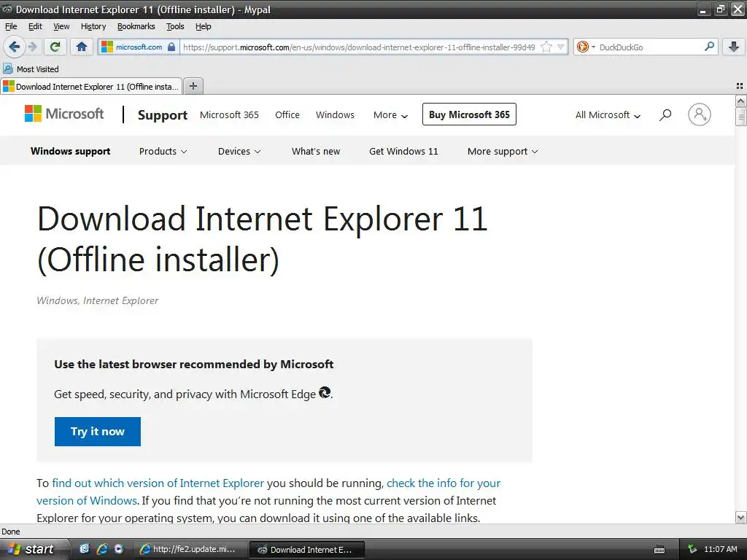Go to the Office link
Screen dimensions: 747x560
(287, 114)
